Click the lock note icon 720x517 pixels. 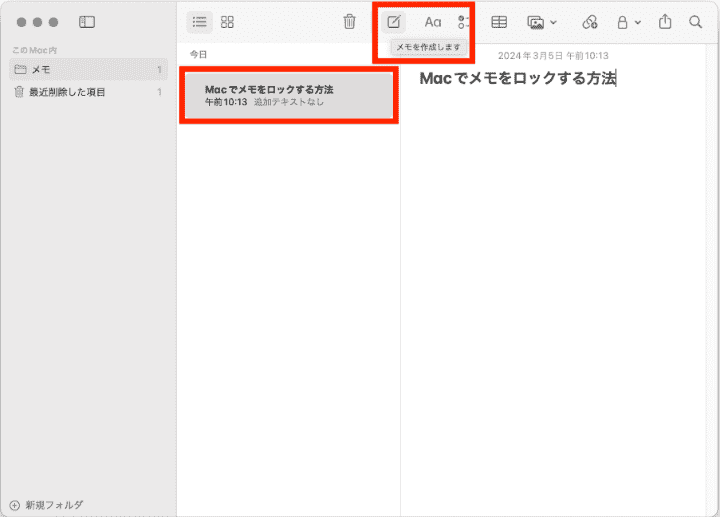(622, 22)
